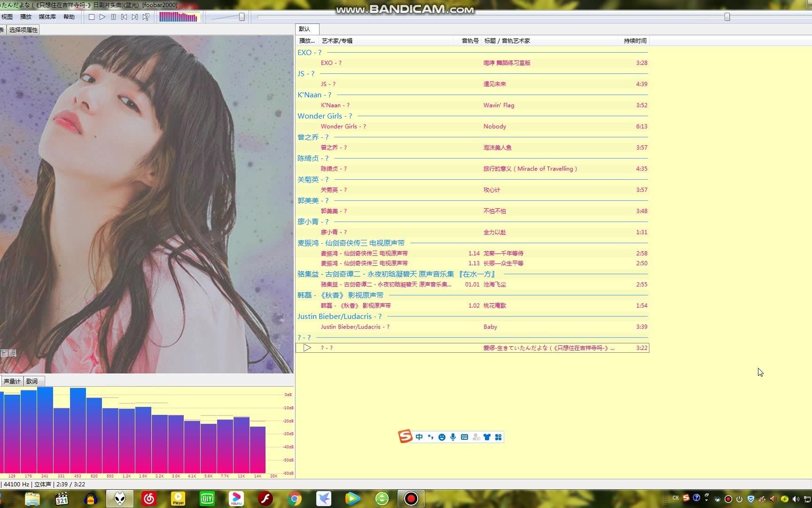Pause the current track
Screen dimensions: 812x508
pos(113,17)
